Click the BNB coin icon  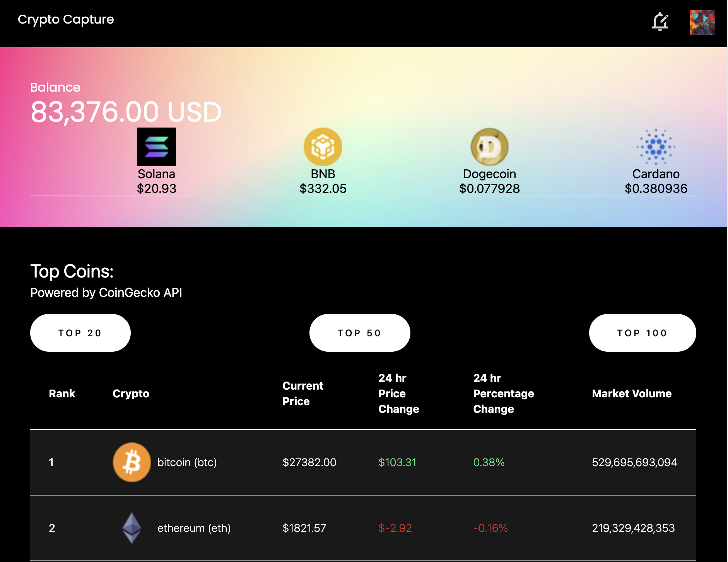tap(323, 146)
